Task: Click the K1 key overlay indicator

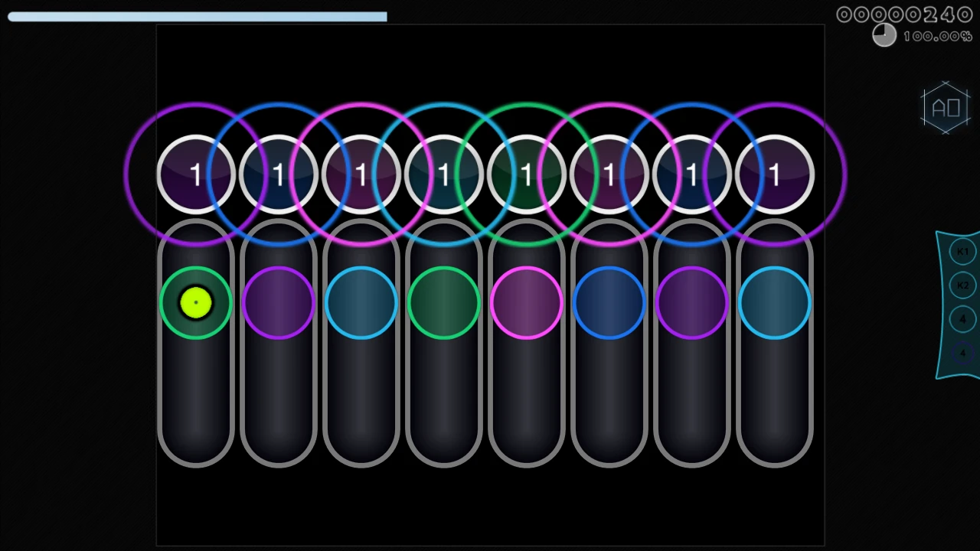Action: tap(962, 252)
